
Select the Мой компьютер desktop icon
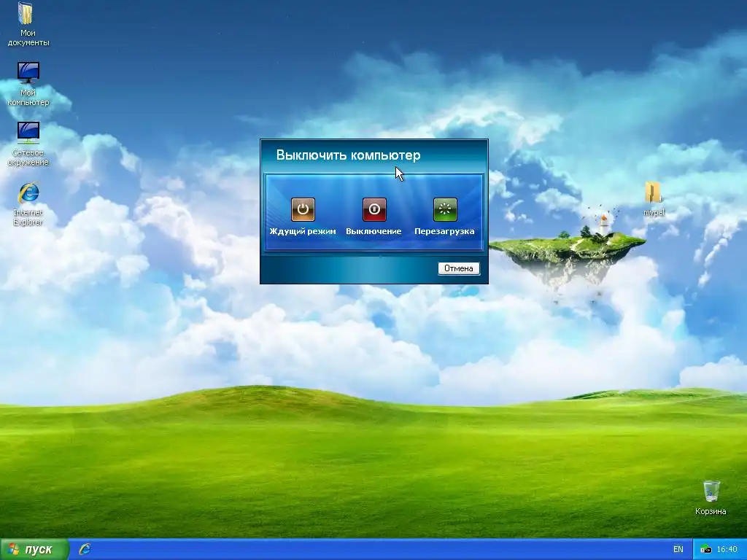28,85
